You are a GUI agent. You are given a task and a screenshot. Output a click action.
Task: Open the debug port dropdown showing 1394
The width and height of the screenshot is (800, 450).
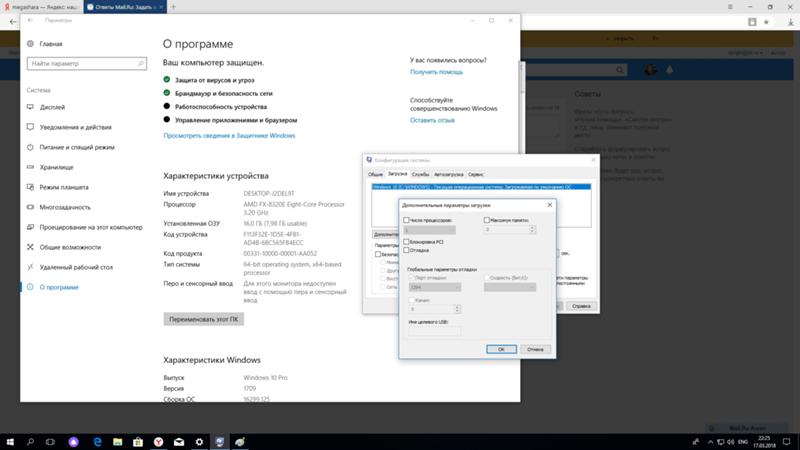(435, 287)
